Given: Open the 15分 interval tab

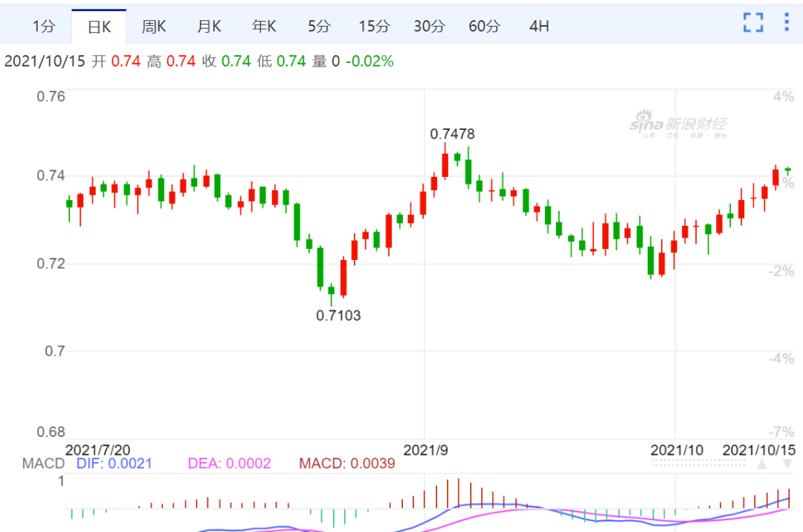Looking at the screenshot, I should point(374,26).
